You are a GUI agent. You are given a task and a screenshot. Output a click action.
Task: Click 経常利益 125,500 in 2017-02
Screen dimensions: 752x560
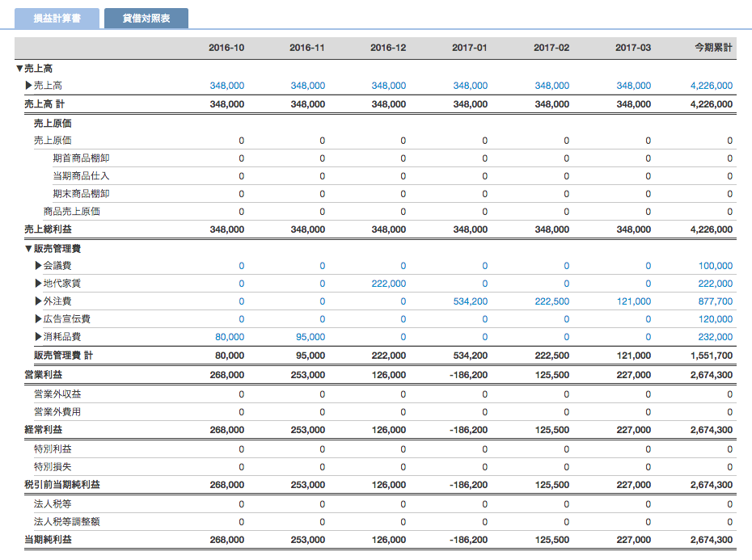pos(552,430)
